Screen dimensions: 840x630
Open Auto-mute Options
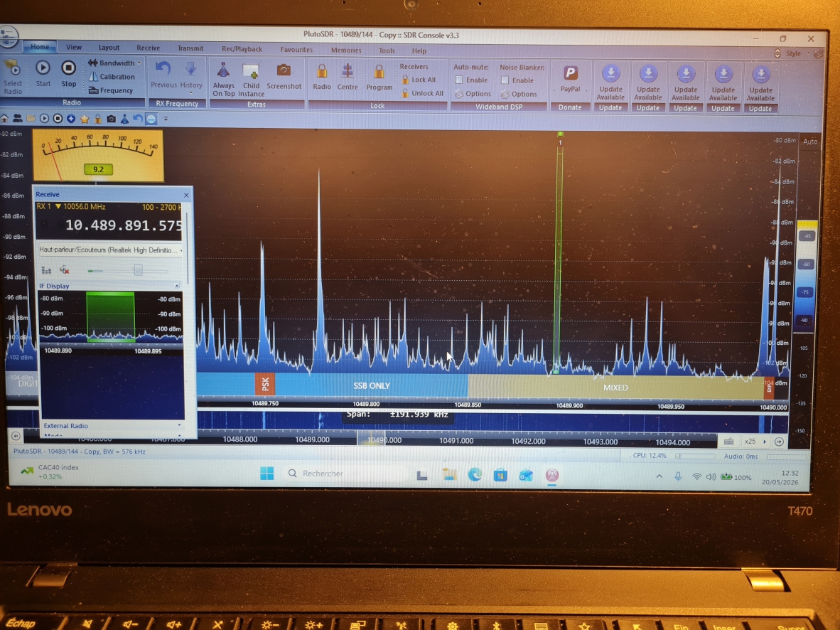(x=473, y=94)
